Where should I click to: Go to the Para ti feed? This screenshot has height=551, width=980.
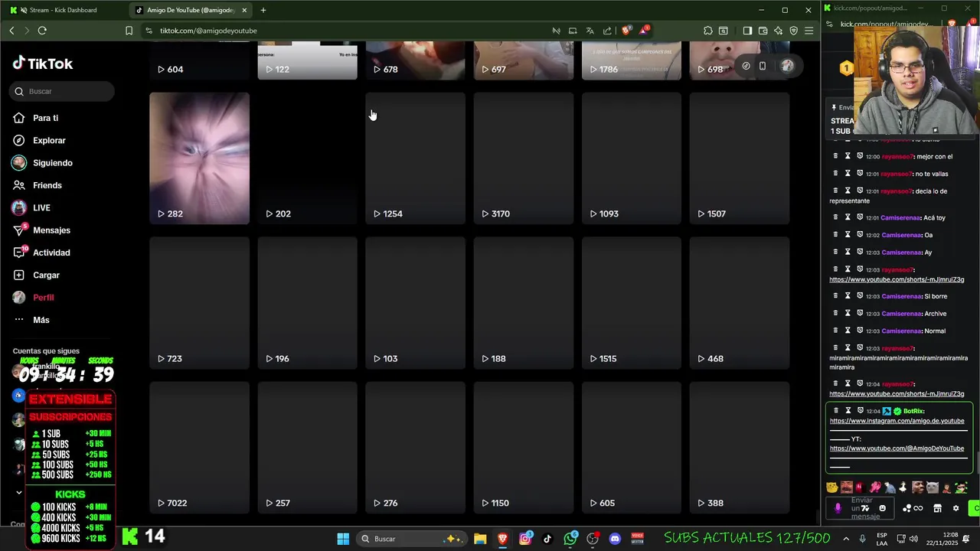[45, 118]
